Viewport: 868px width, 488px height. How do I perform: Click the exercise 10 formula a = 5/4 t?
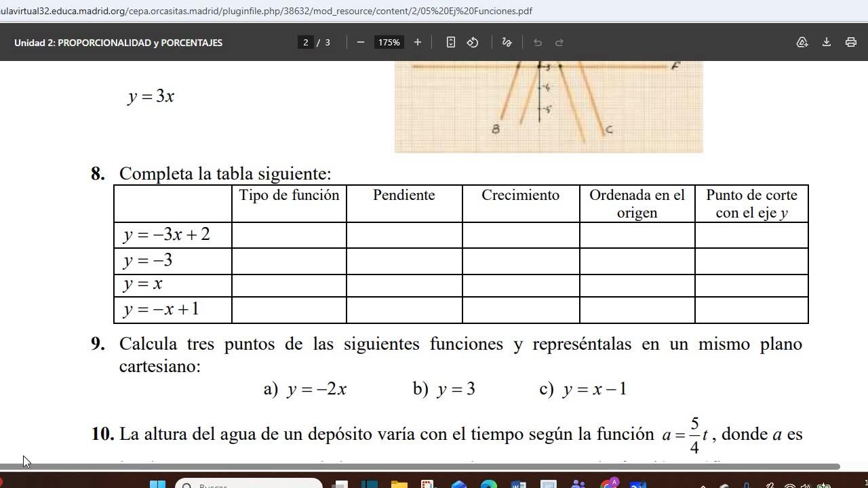[x=686, y=435]
